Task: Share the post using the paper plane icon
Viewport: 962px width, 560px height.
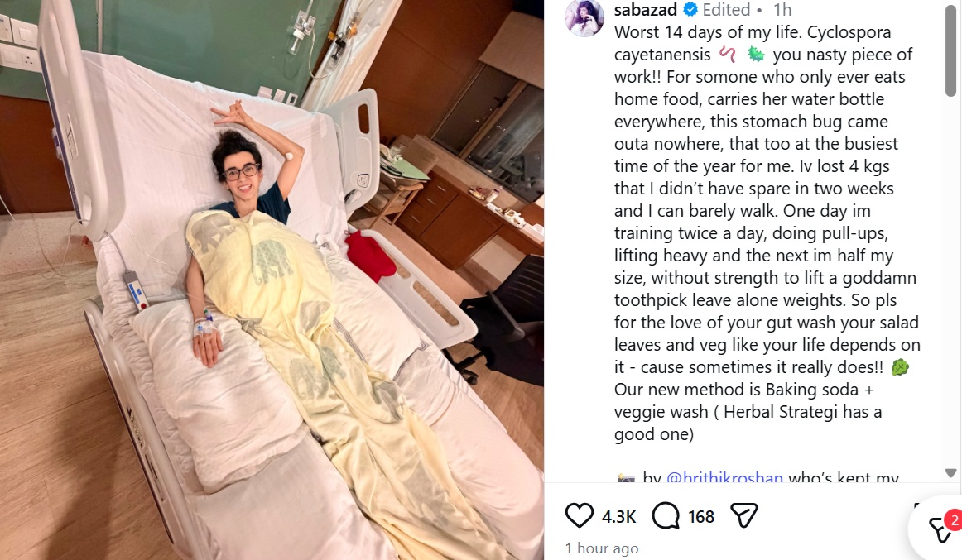Action: [x=744, y=516]
